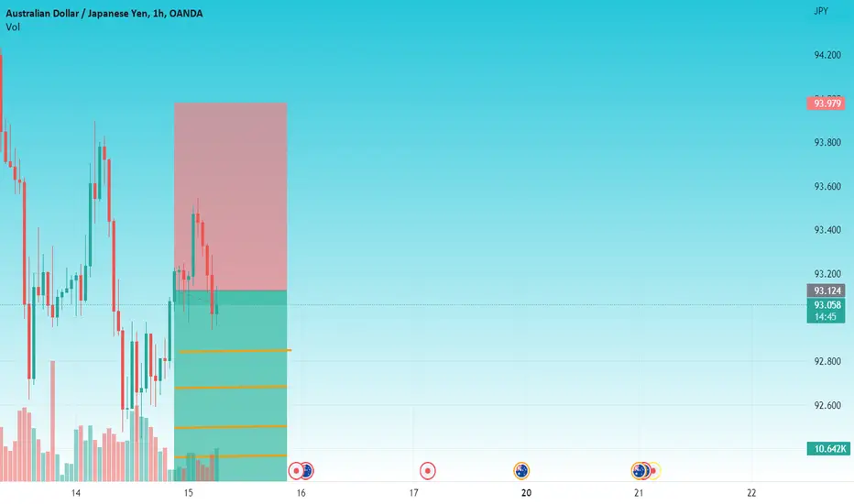Click date 22 on the time axis

tap(751, 493)
